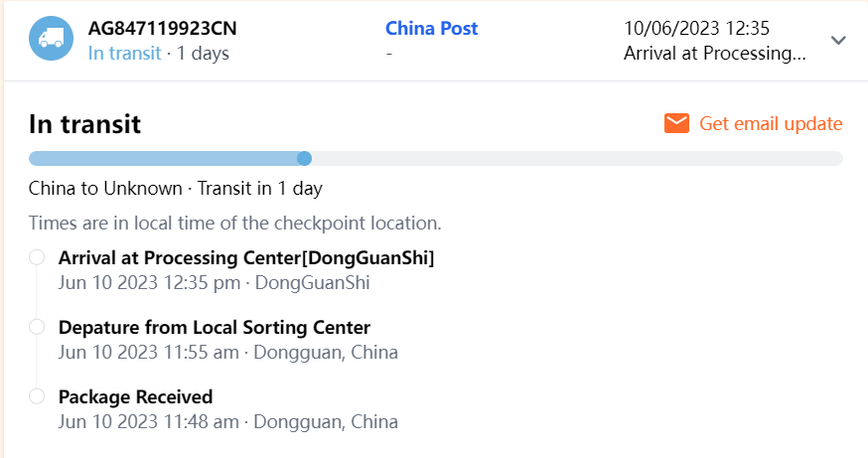Select the "Depature from Local Sorting Center" checkpoint title
The image size is (868, 458).
(x=215, y=327)
